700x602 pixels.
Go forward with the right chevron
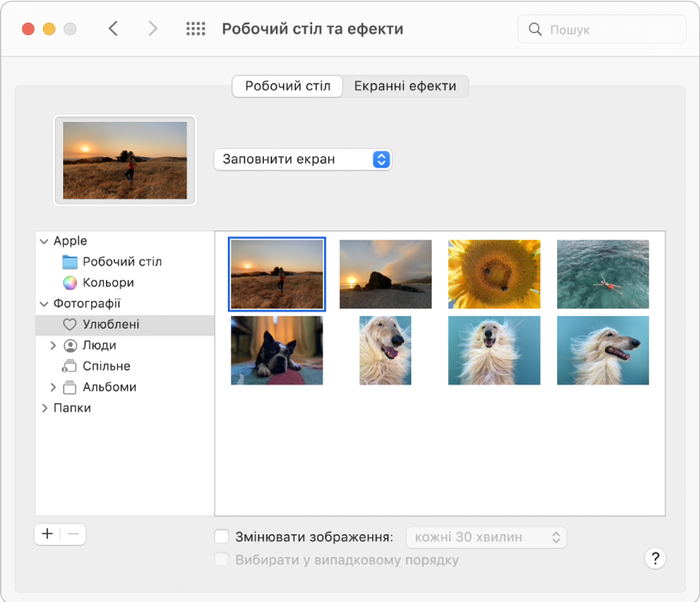pos(153,29)
